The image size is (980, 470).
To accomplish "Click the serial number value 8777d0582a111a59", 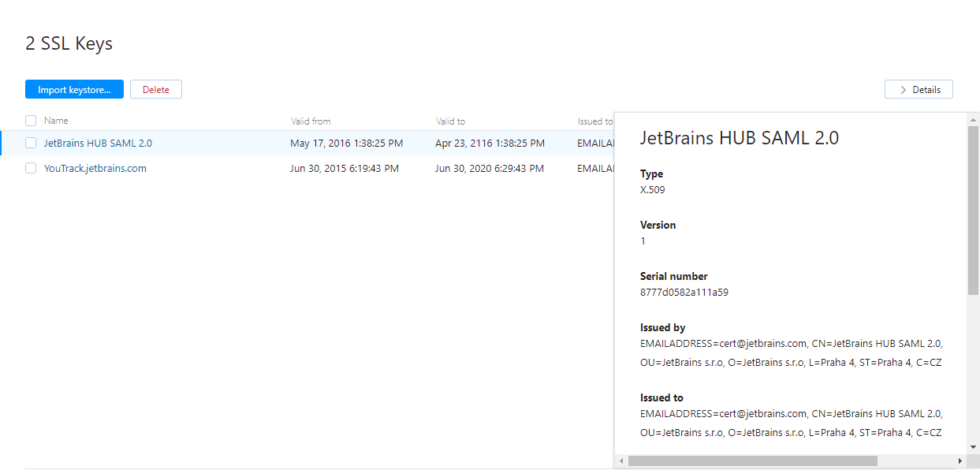I will 684,293.
